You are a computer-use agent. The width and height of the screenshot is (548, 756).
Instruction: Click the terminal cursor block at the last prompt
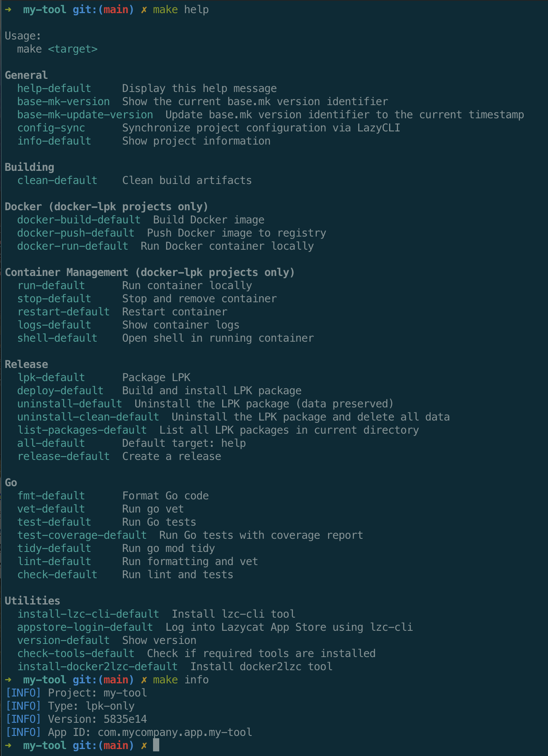click(156, 745)
